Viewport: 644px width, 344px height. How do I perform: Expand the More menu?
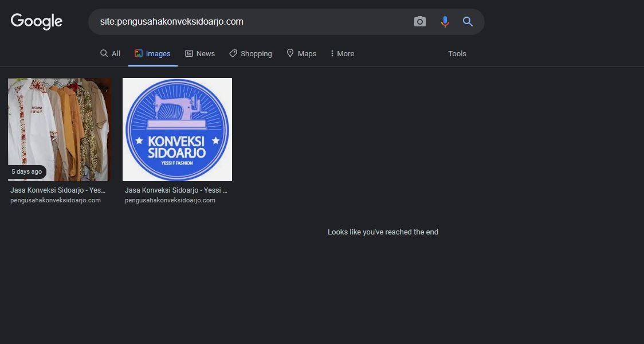point(342,53)
